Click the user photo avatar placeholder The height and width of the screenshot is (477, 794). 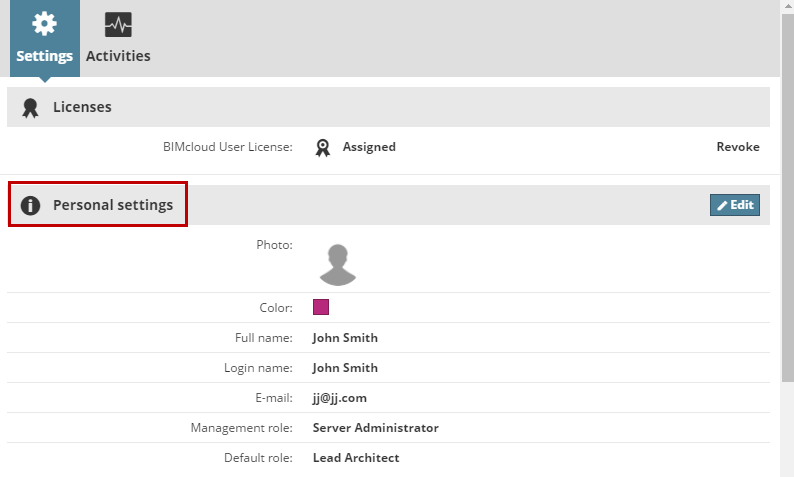point(338,264)
